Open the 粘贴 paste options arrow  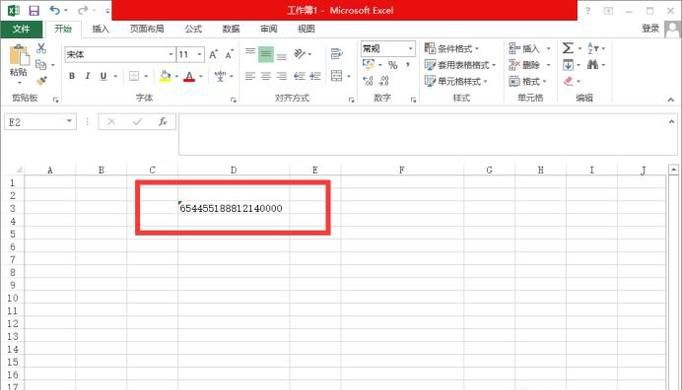[19, 83]
